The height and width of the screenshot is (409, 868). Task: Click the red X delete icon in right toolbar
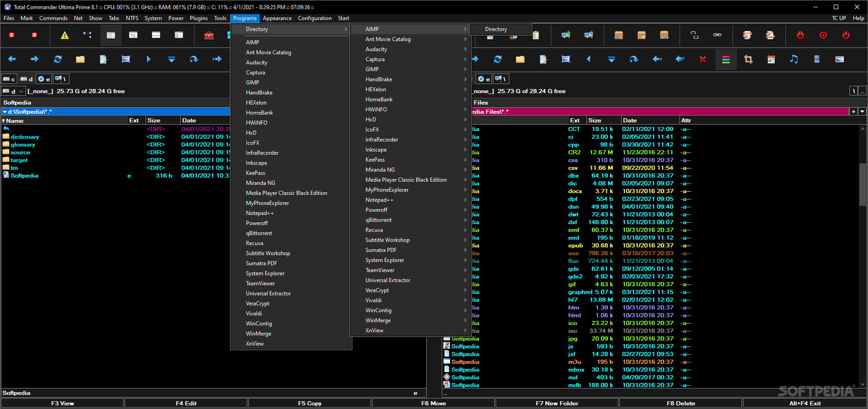click(703, 59)
